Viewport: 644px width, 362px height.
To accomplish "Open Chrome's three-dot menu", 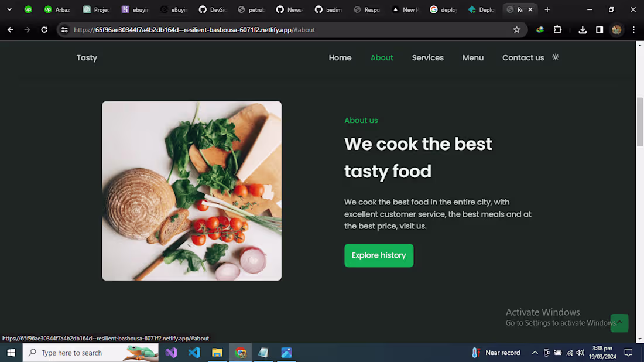I will [x=634, y=29].
